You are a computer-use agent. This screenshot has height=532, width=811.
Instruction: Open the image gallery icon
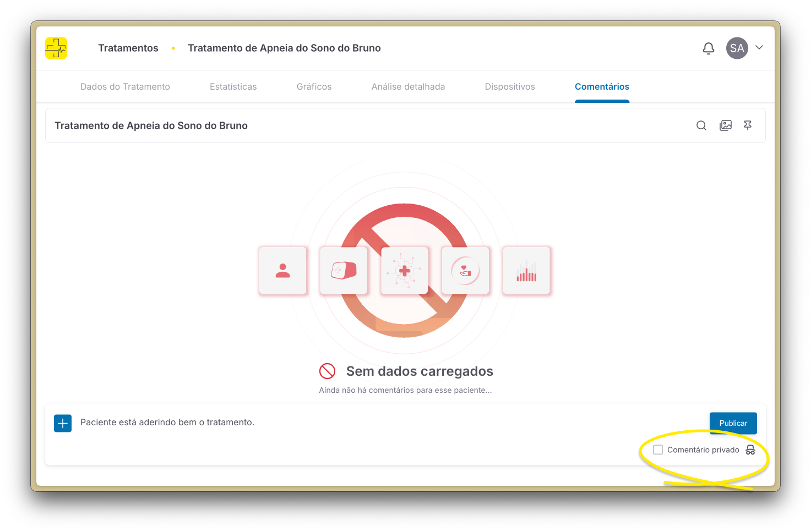[726, 125]
